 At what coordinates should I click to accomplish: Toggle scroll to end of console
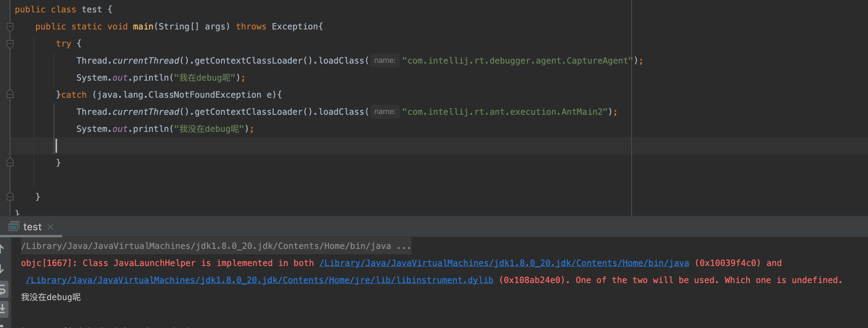3,309
